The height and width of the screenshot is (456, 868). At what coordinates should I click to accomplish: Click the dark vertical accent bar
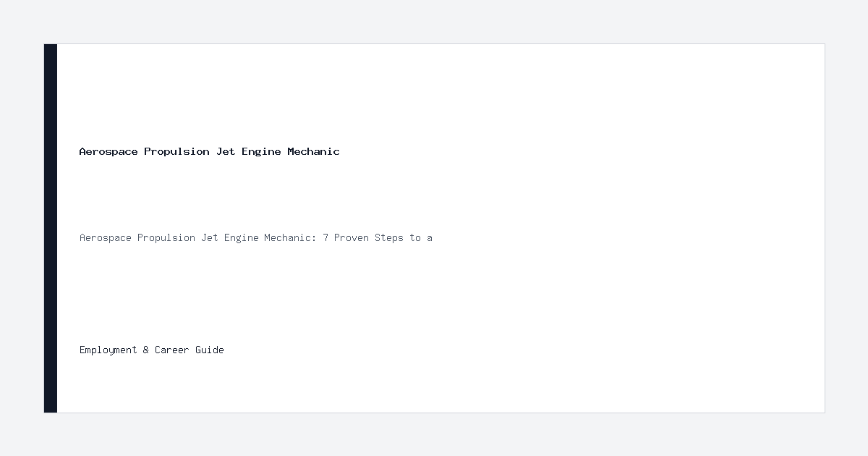point(51,228)
